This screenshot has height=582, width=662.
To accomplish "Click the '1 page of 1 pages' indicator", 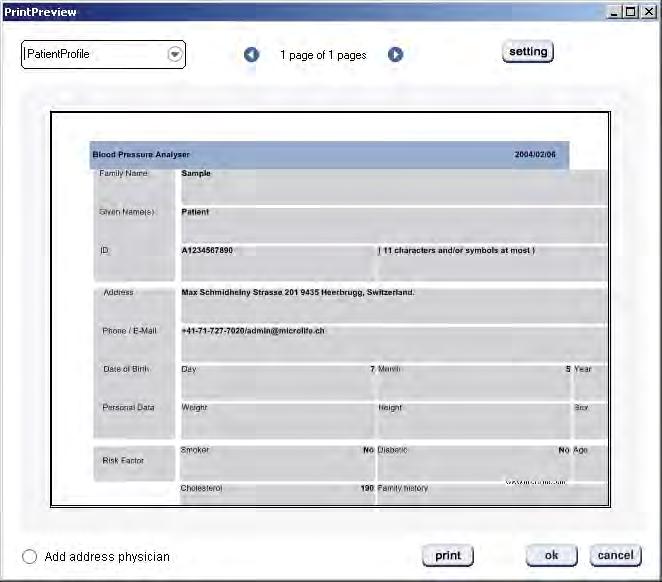I will tap(323, 55).
